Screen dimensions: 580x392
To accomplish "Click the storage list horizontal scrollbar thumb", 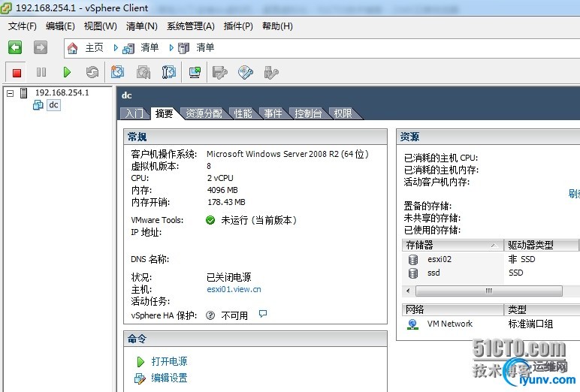I will (x=488, y=291).
